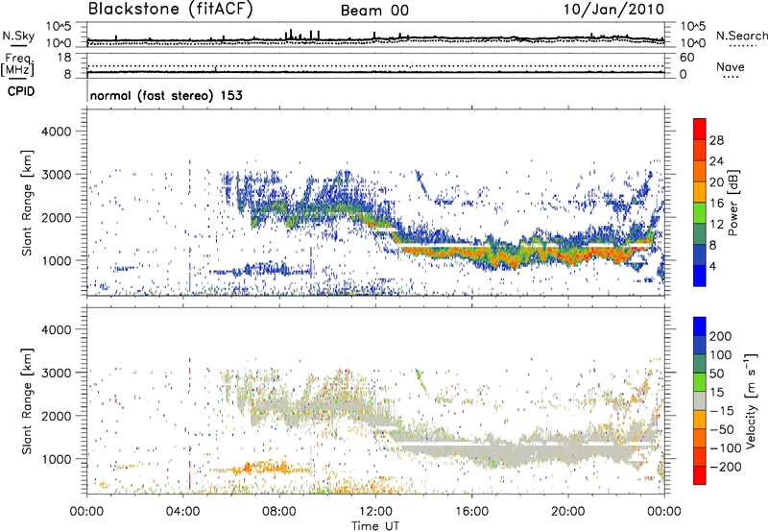
Task: Click the 'N.Sky' legend label
Action: (18, 36)
